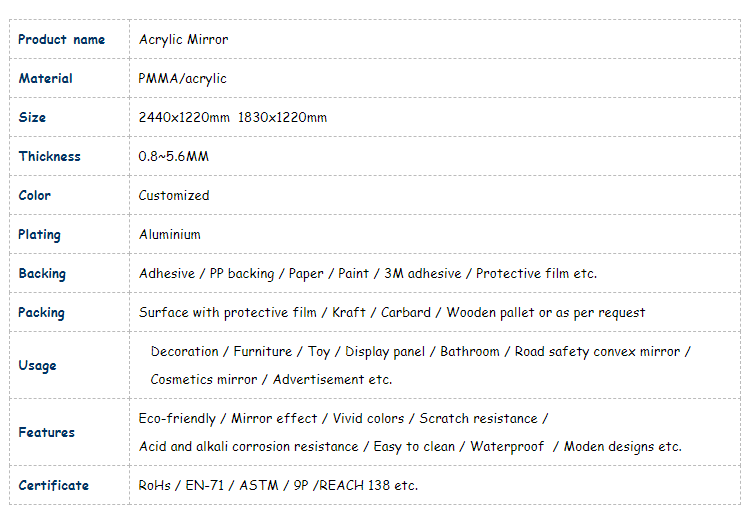This screenshot has width=751, height=519.
Task: Select the "PMMA/acrylic" text
Action: pyautogui.click(x=182, y=79)
